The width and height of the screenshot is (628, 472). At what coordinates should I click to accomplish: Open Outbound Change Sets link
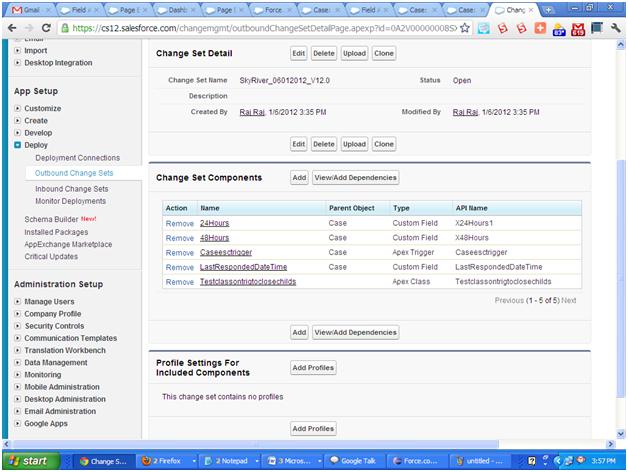click(x=74, y=173)
